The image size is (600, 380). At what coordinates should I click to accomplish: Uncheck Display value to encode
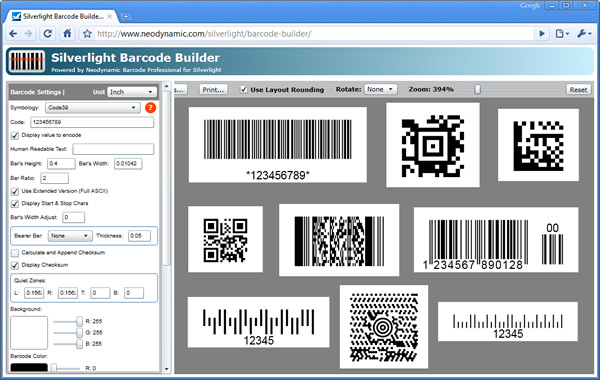tap(15, 135)
